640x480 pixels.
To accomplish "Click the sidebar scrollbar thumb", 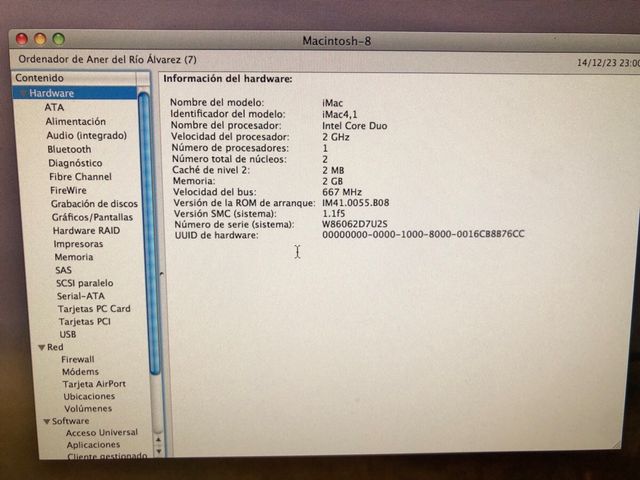I will pyautogui.click(x=147, y=233).
